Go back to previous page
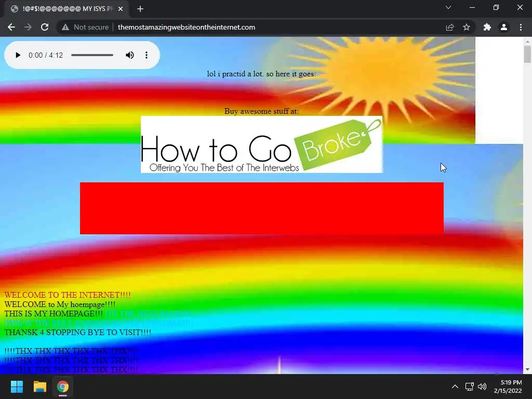Viewport: 532px width, 399px height. 11,27
